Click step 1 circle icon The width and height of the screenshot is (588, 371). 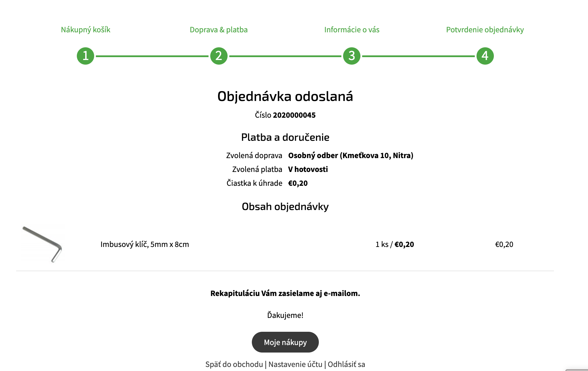[85, 56]
